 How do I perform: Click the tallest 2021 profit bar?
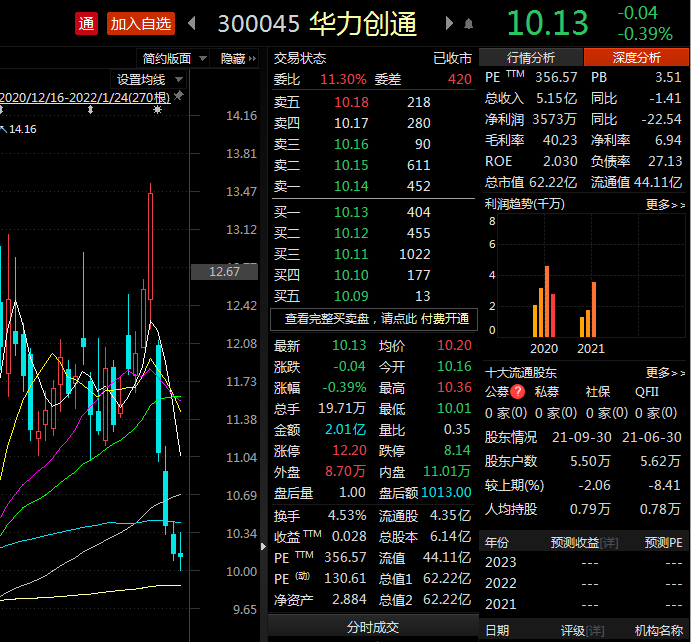point(594,309)
